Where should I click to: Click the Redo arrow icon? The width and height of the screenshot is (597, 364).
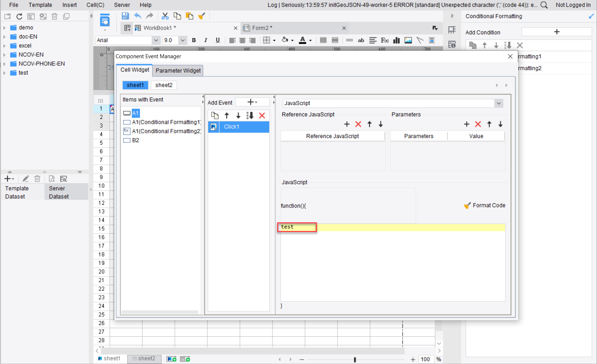click(x=150, y=16)
